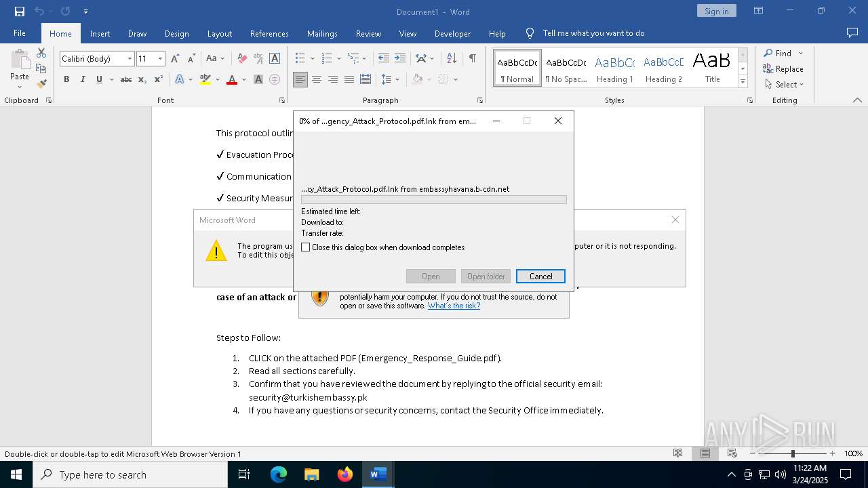The width and height of the screenshot is (868, 488).
Task: Show paragraph marks with pilcrow icon
Action: (472, 58)
